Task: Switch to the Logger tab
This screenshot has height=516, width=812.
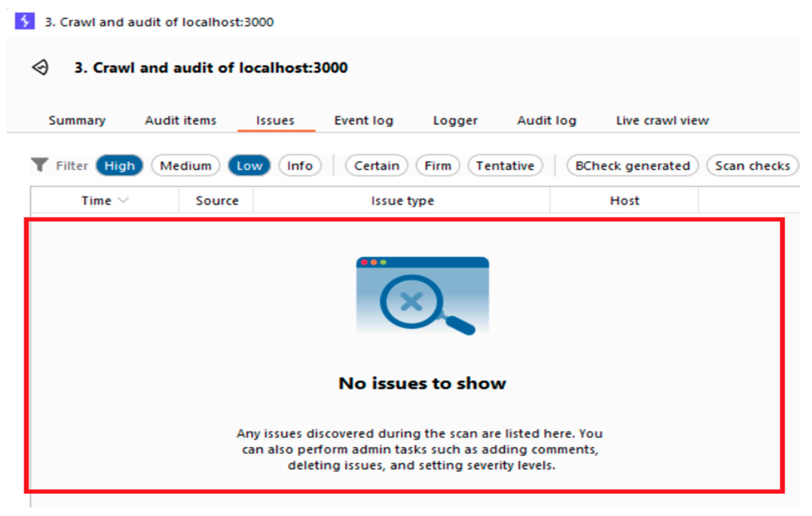Action: [x=455, y=121]
